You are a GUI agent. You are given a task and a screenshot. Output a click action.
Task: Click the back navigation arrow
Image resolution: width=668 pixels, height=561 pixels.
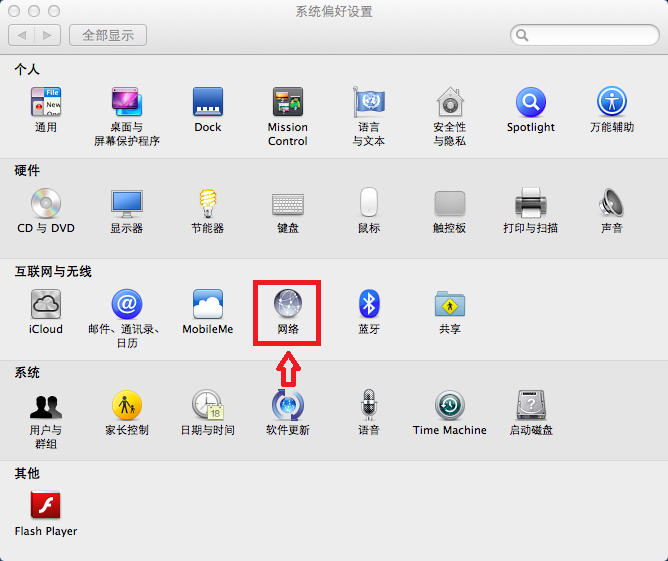coord(23,35)
